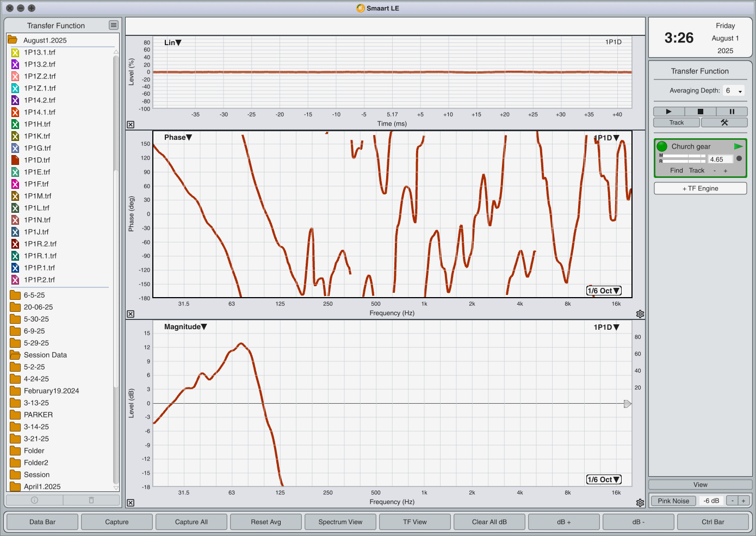The width and height of the screenshot is (756, 536).
Task: Open the TF View tab button
Action: 415,522
